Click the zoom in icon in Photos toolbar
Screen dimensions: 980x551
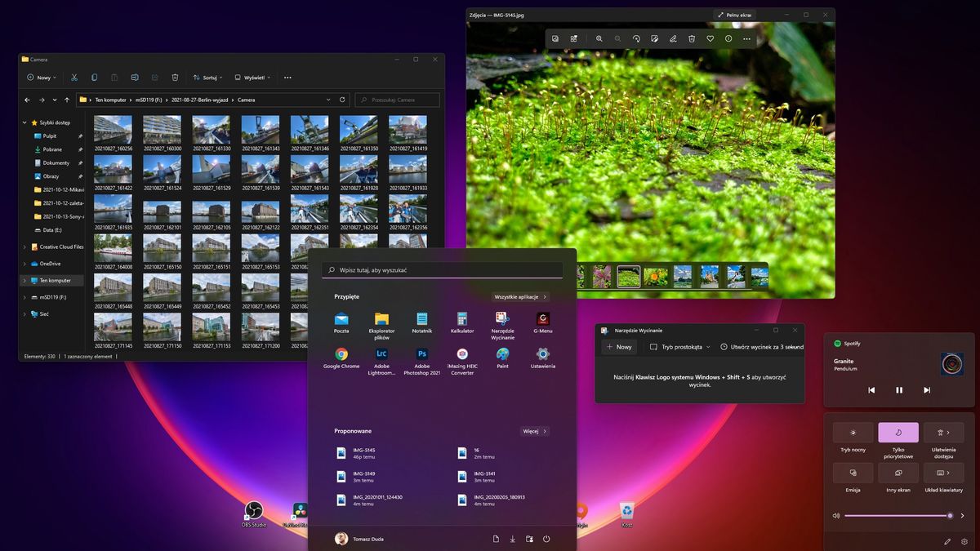point(599,38)
